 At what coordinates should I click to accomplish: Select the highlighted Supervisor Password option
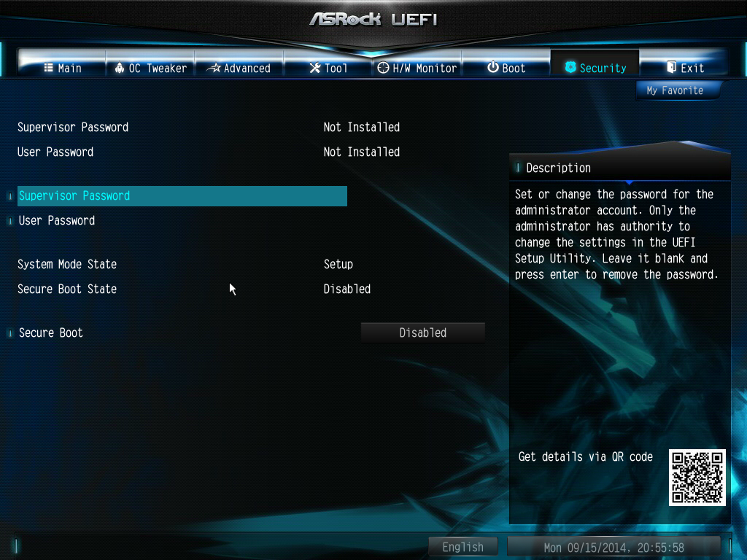182,195
